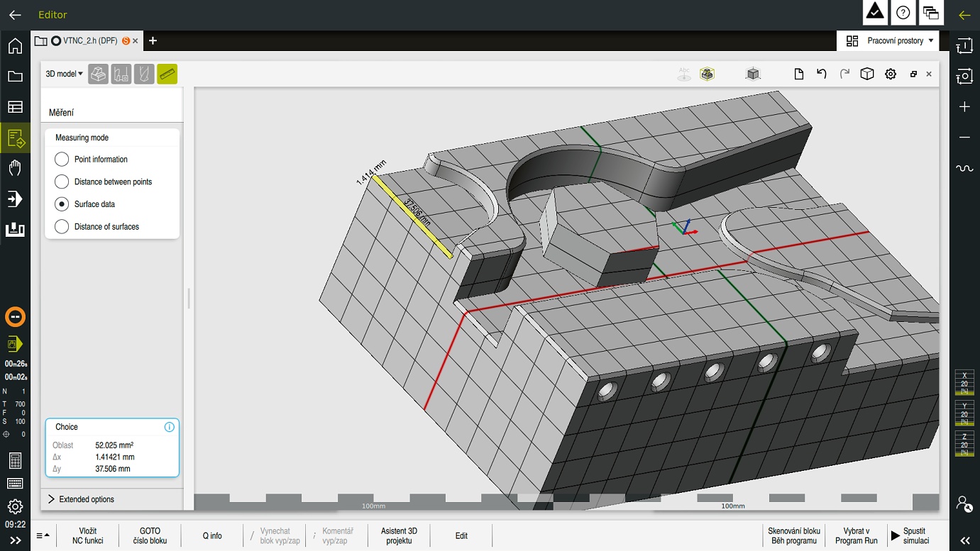Open the HEIDENHAIN logo menu
The image size is (980, 551).
[876, 13]
